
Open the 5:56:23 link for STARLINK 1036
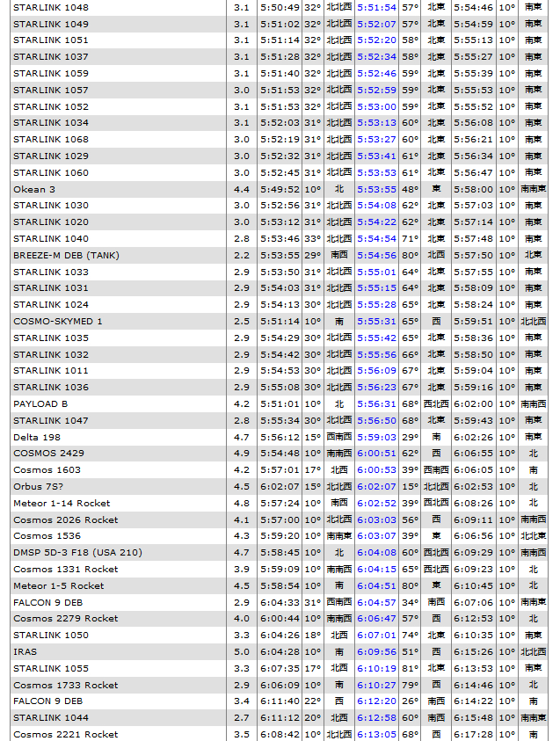click(x=376, y=387)
